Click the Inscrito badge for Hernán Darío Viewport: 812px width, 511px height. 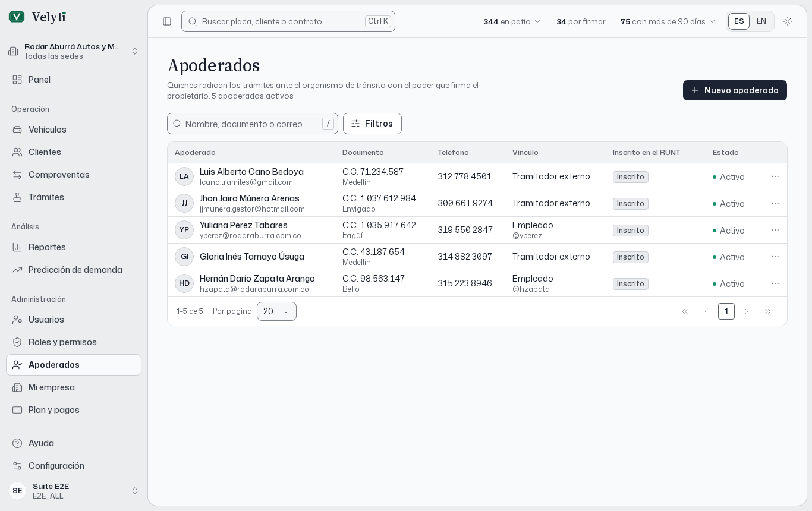click(631, 284)
